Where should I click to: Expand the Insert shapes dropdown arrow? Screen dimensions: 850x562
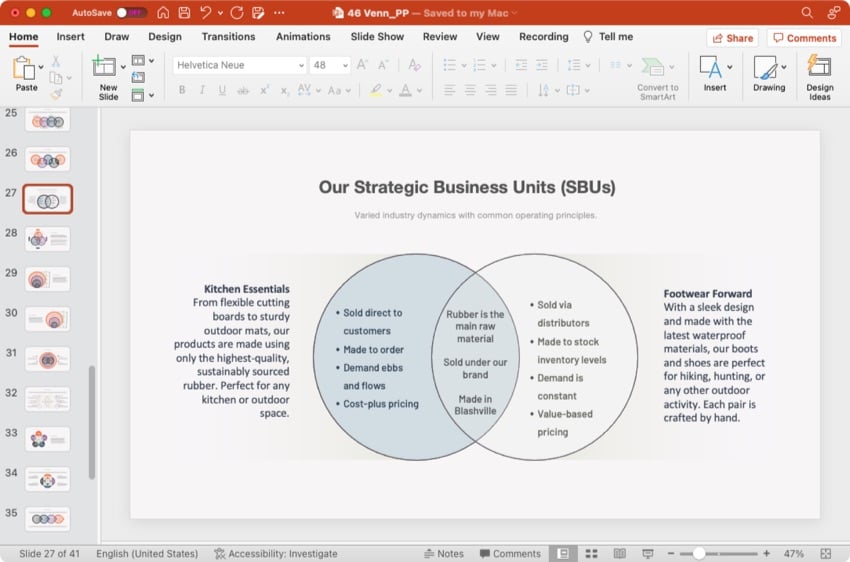click(x=729, y=67)
